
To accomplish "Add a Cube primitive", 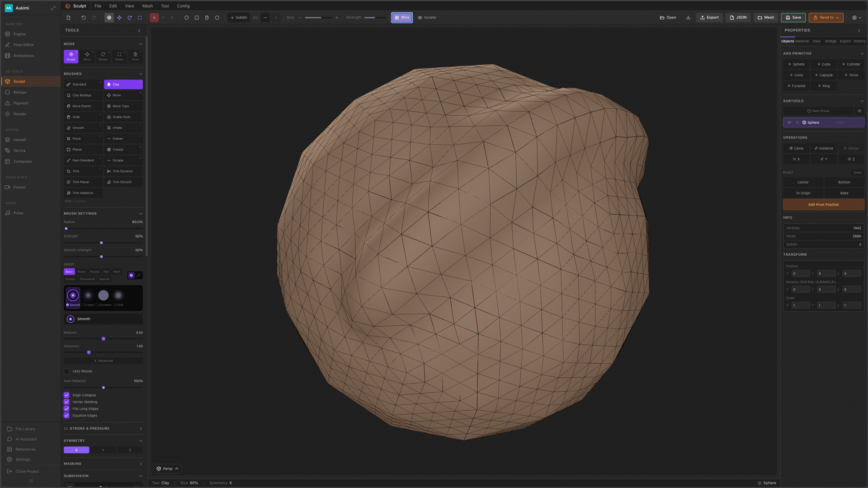I will tap(823, 64).
